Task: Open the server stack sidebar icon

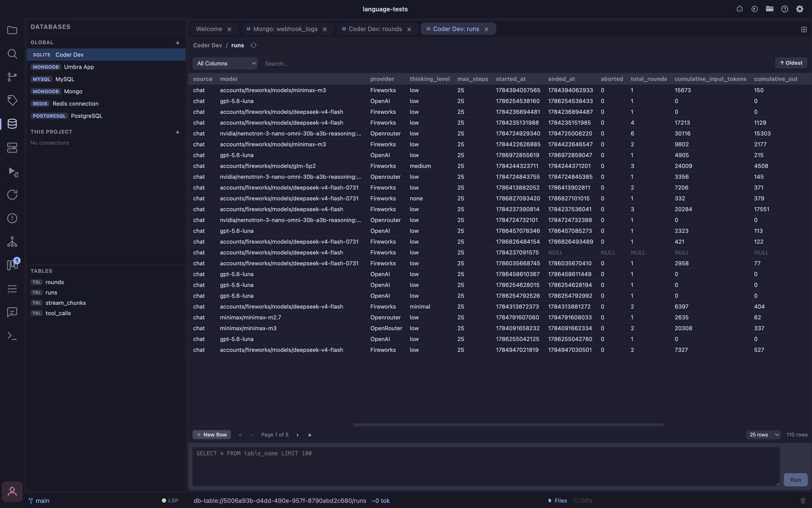Action: 12,147
